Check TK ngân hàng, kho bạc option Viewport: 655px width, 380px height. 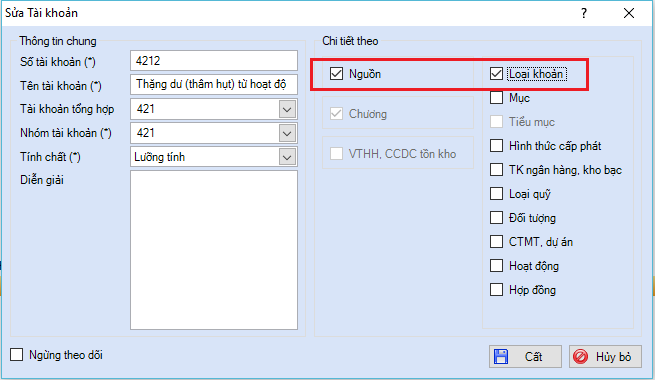(496, 170)
